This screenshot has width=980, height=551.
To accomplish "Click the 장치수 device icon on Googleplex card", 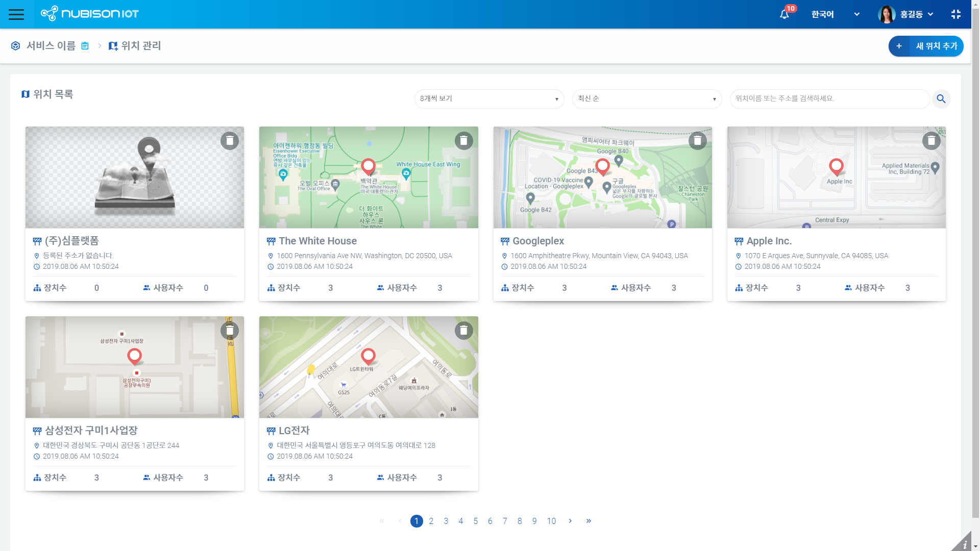I will tap(505, 288).
